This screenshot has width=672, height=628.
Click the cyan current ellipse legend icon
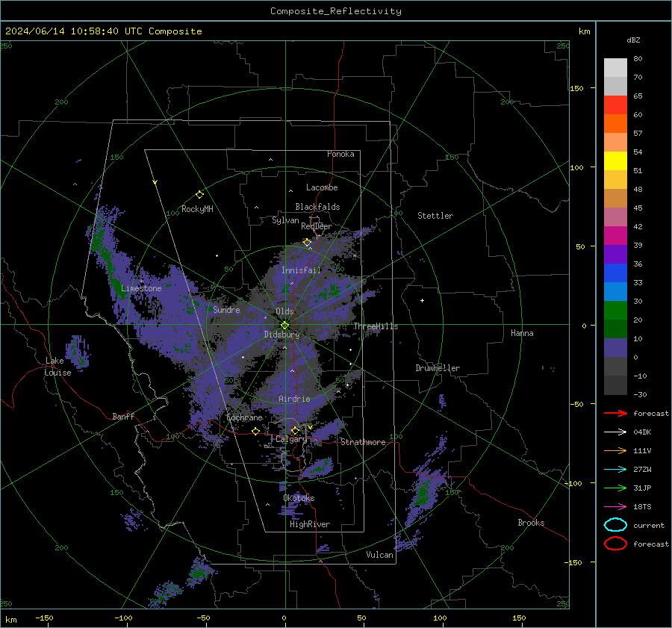pos(615,525)
